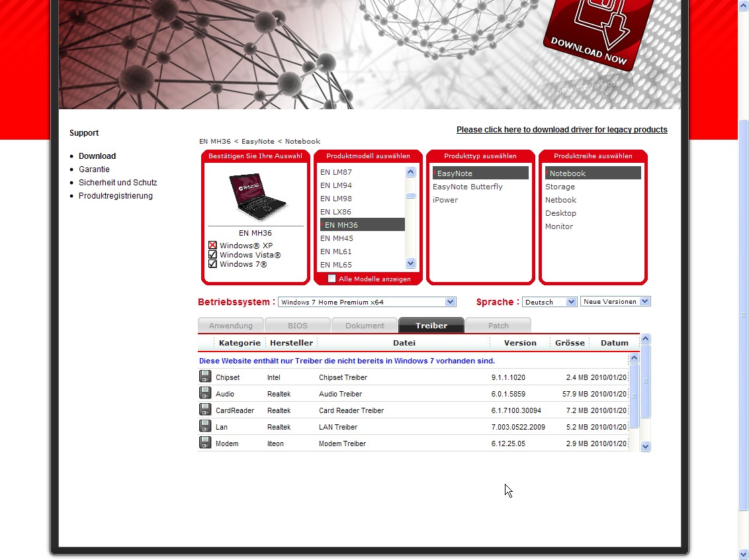
Task: Select the Storage product line
Action: [560, 187]
